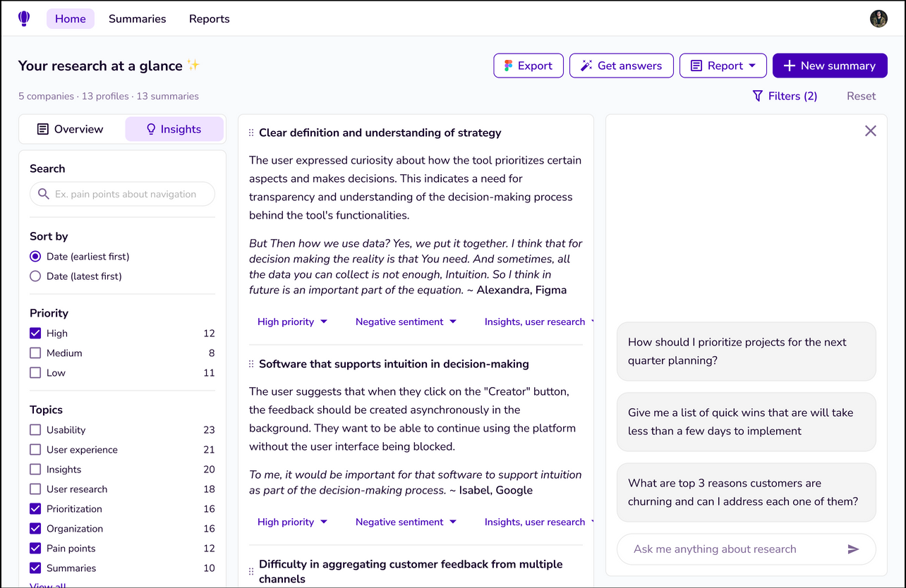Image resolution: width=906 pixels, height=588 pixels.
Task: Open the user profile avatar
Action: (x=878, y=19)
